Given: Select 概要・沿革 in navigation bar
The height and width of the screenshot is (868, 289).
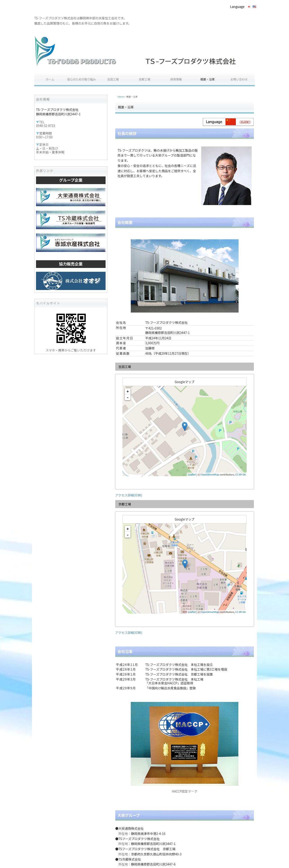Looking at the screenshot, I should click(207, 80).
